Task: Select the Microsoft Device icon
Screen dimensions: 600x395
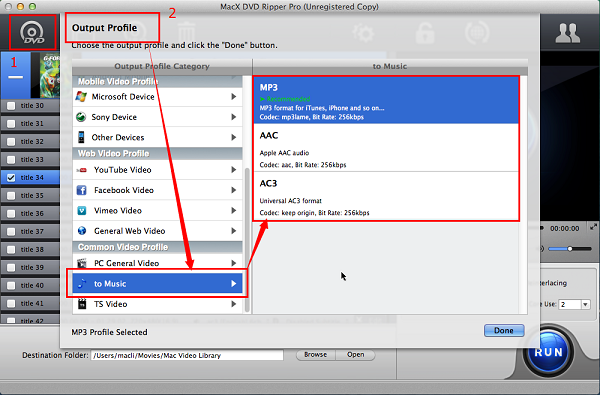Action: pyautogui.click(x=81, y=96)
